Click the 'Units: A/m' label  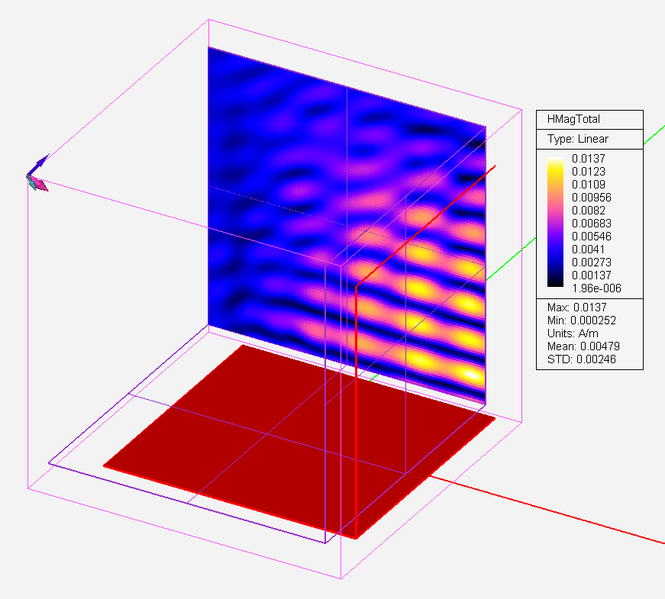tap(573, 333)
